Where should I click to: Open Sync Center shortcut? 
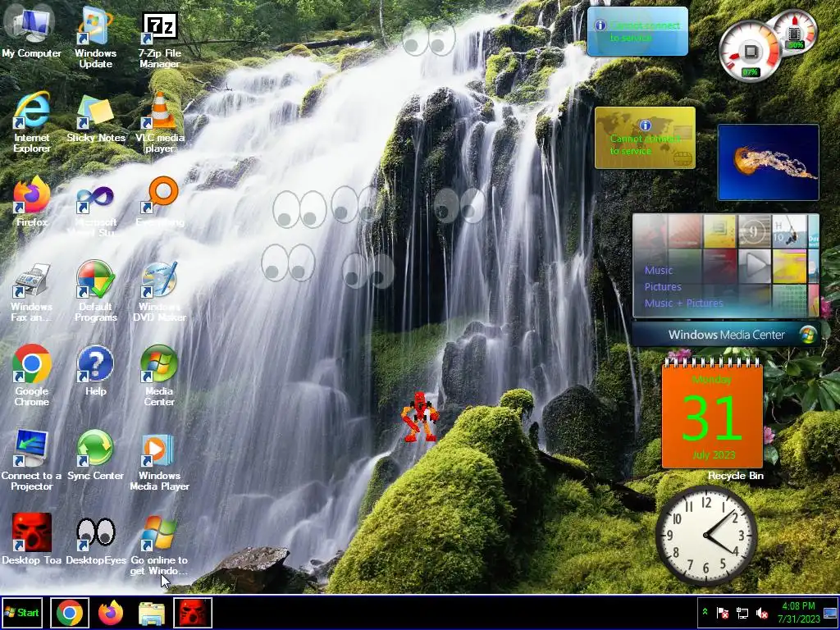pos(95,455)
